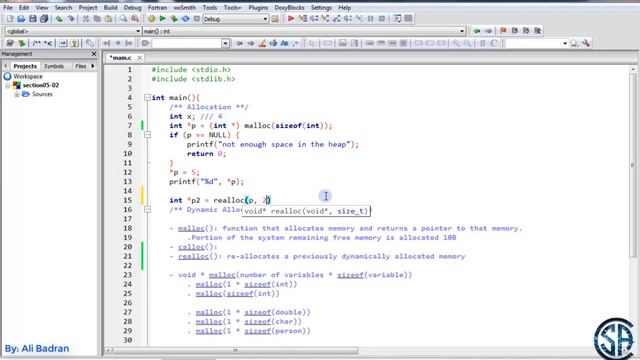Image resolution: width=640 pixels, height=360 pixels.
Task: Click the wrench options icon
Action: (586, 43)
